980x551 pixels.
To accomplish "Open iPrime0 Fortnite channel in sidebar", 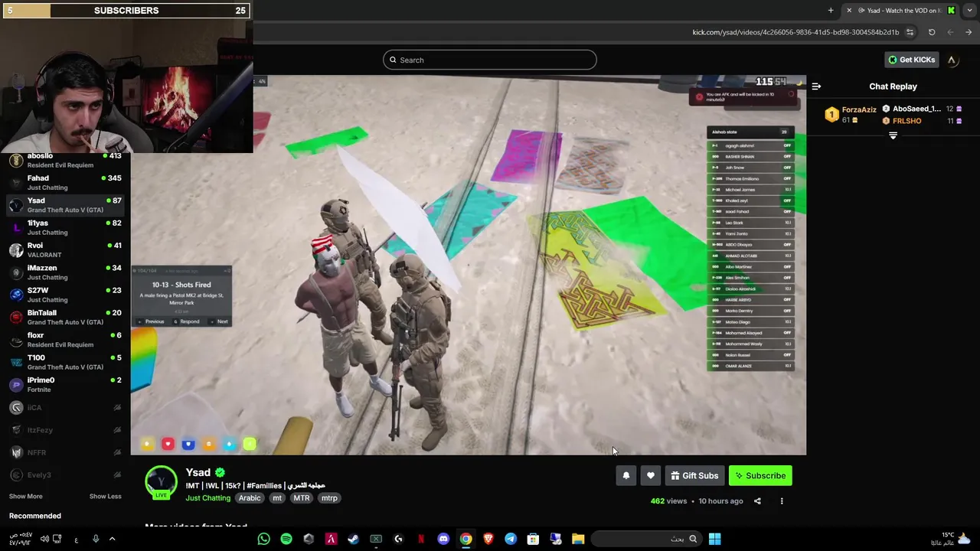I will [x=65, y=384].
